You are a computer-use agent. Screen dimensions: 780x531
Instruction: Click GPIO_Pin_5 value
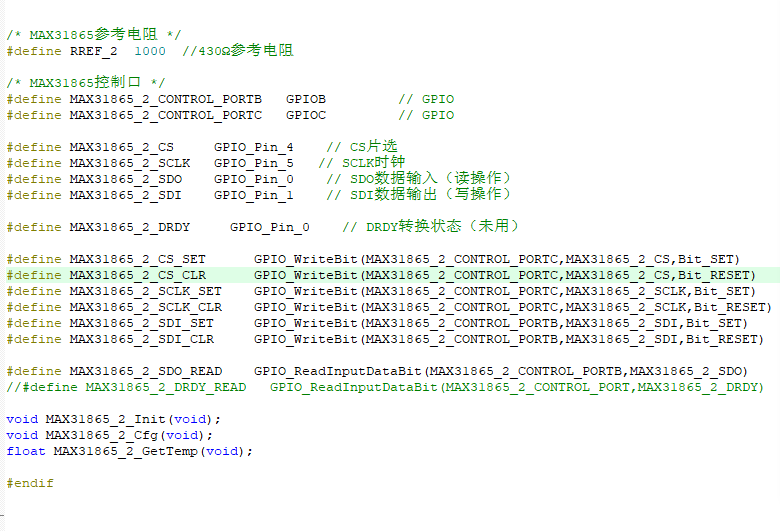[x=254, y=164]
